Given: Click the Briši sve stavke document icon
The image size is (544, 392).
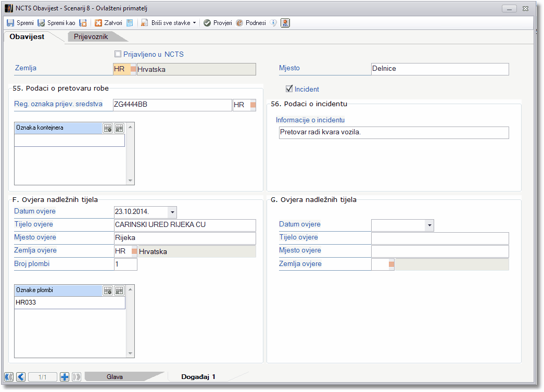Looking at the screenshot, I should 144,23.
